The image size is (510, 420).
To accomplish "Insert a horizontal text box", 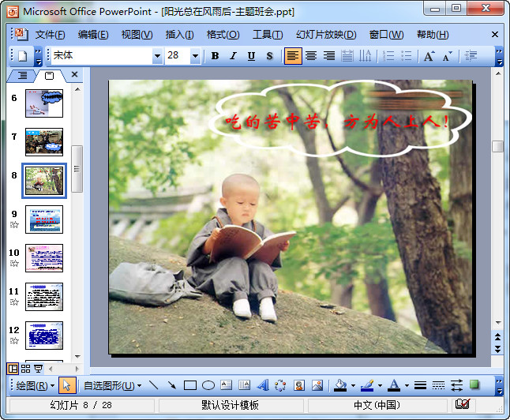I will 226,385.
